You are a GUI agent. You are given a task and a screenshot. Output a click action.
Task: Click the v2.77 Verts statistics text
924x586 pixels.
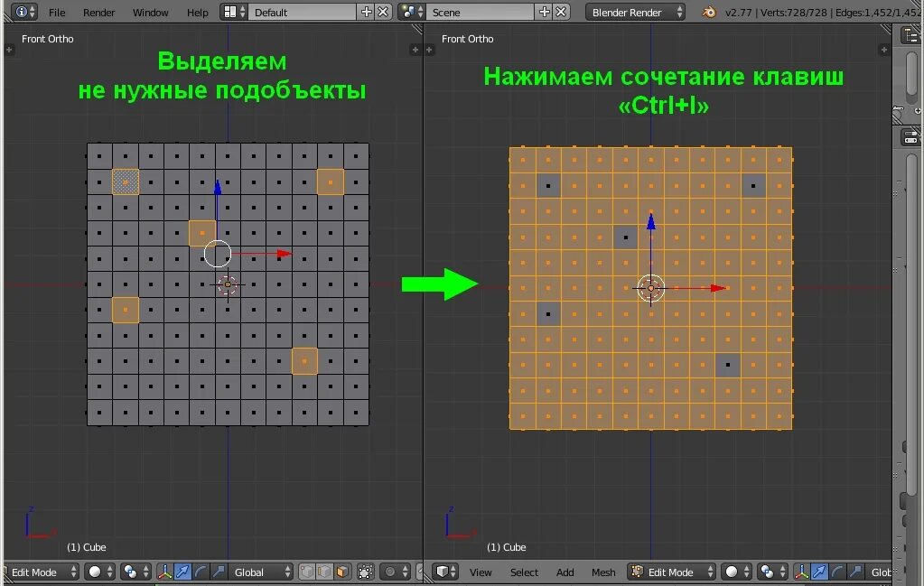(823, 13)
